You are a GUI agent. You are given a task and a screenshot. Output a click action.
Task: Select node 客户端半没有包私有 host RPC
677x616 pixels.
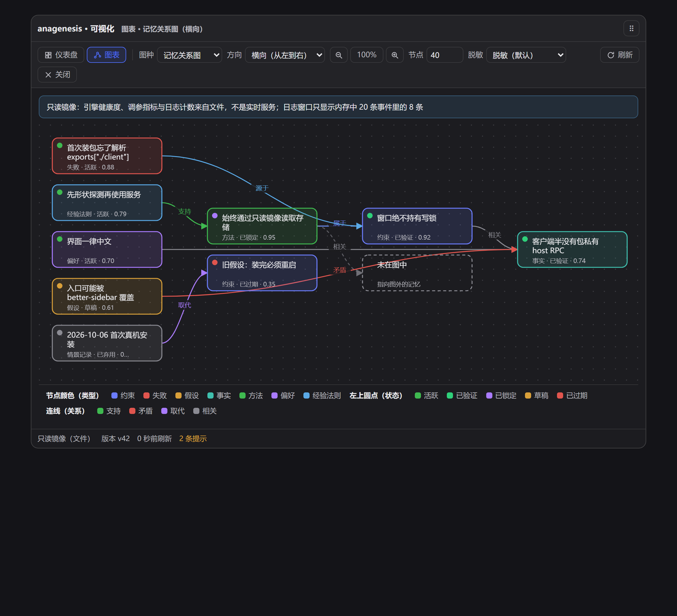pyautogui.click(x=572, y=249)
